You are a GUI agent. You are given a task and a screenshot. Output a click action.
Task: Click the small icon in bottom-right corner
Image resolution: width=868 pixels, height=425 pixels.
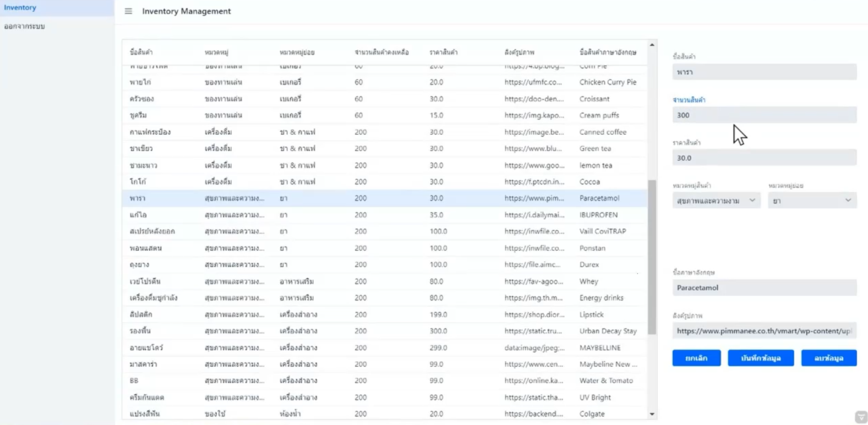pyautogui.click(x=861, y=417)
